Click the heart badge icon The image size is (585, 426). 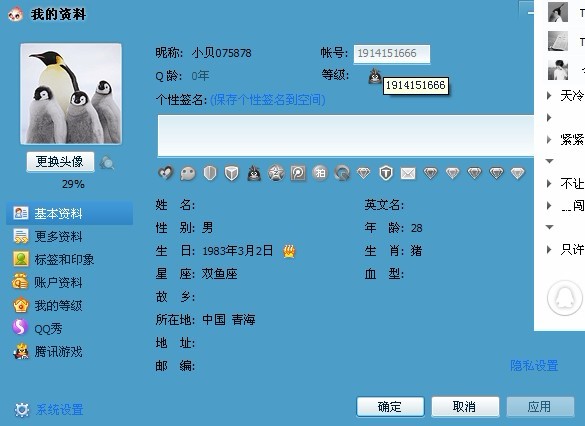coord(166,173)
